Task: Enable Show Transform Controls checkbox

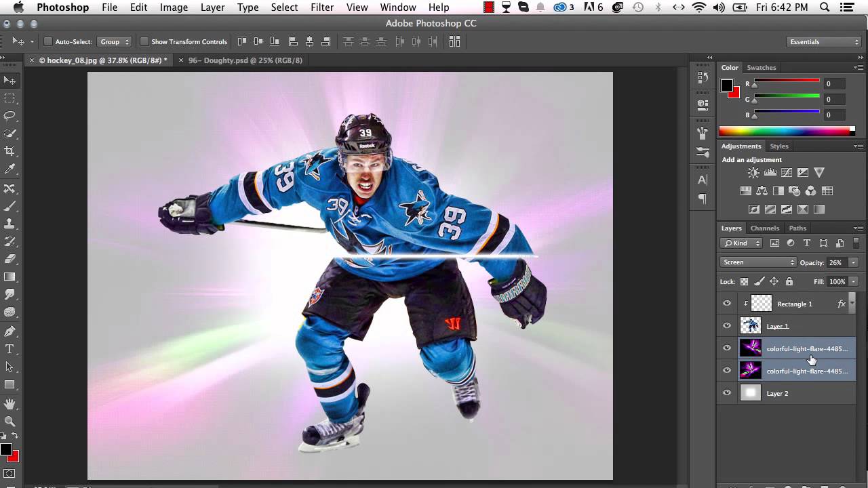Action: tap(144, 42)
